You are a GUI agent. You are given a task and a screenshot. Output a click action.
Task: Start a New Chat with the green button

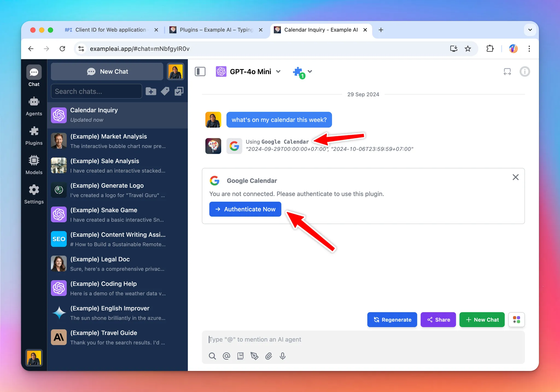pos(482,320)
